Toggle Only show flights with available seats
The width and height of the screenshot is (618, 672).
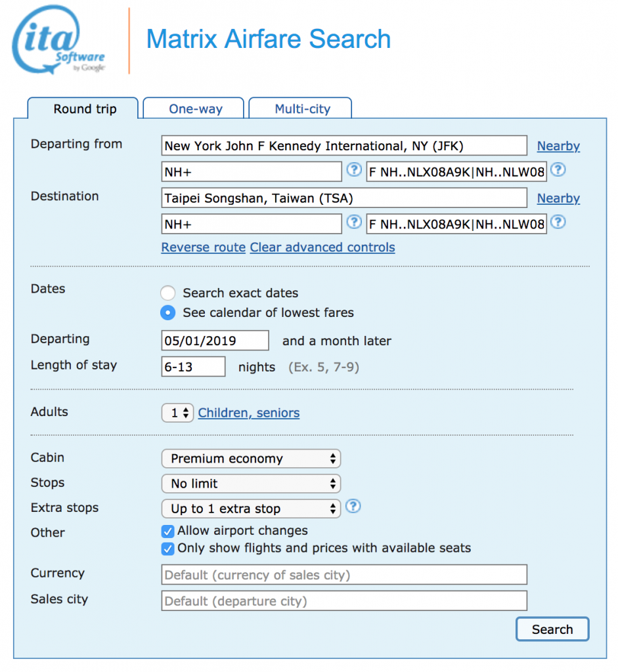point(167,549)
